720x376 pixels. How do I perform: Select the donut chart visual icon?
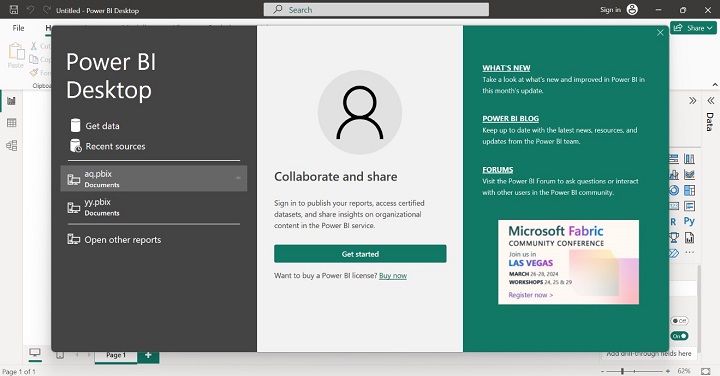tap(674, 190)
